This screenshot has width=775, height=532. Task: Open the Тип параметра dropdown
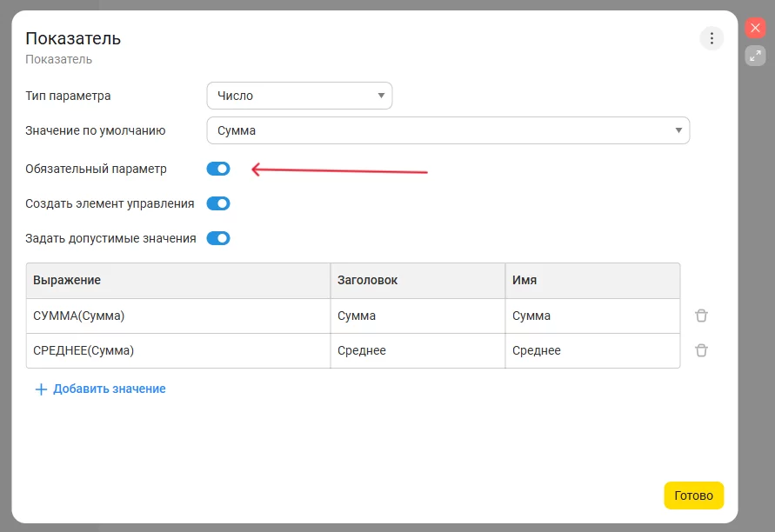click(299, 96)
